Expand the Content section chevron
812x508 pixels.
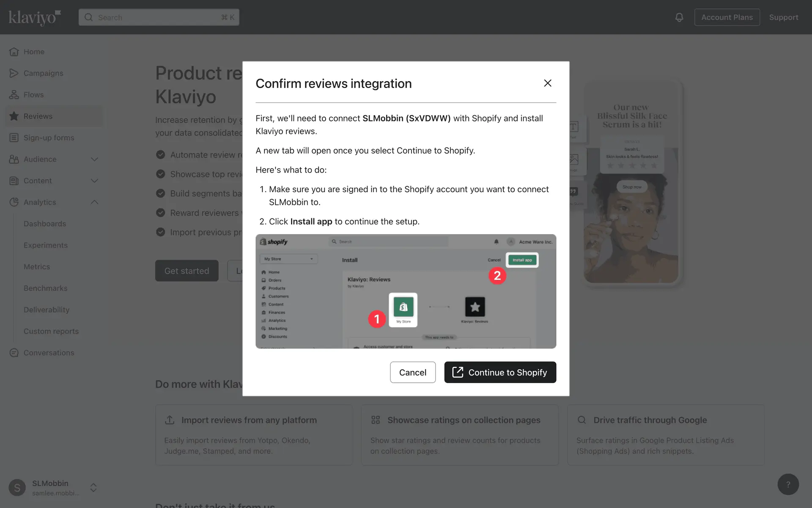coord(94,181)
